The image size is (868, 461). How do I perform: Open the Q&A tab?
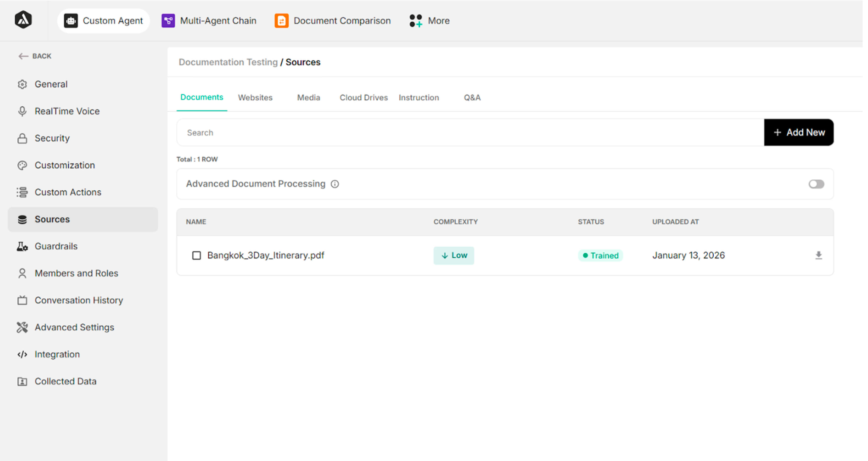tap(472, 97)
